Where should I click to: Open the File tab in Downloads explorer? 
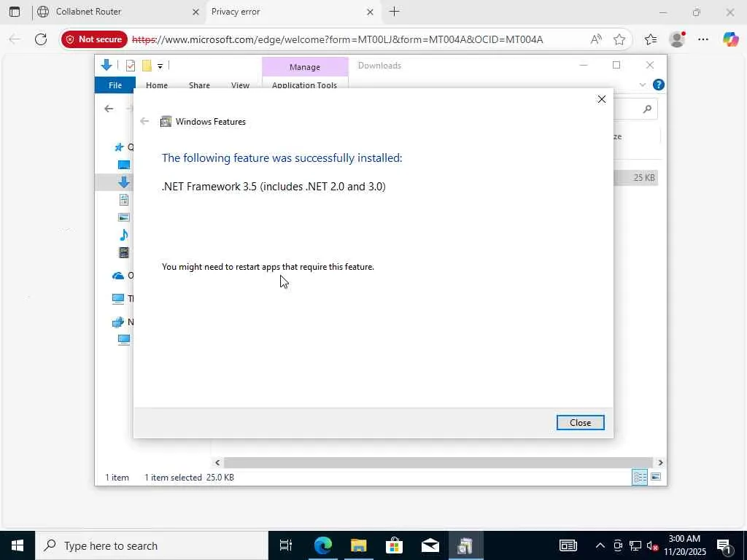pos(115,85)
